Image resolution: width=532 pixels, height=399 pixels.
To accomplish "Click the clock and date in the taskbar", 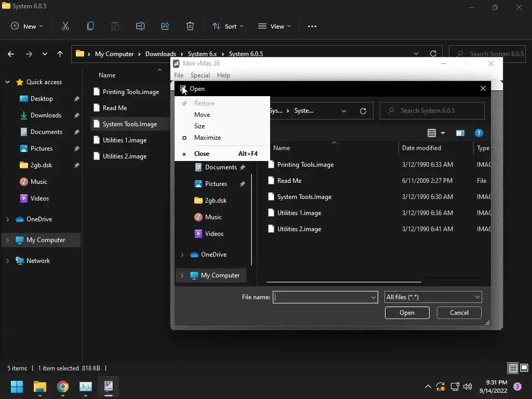I will 494,387.
